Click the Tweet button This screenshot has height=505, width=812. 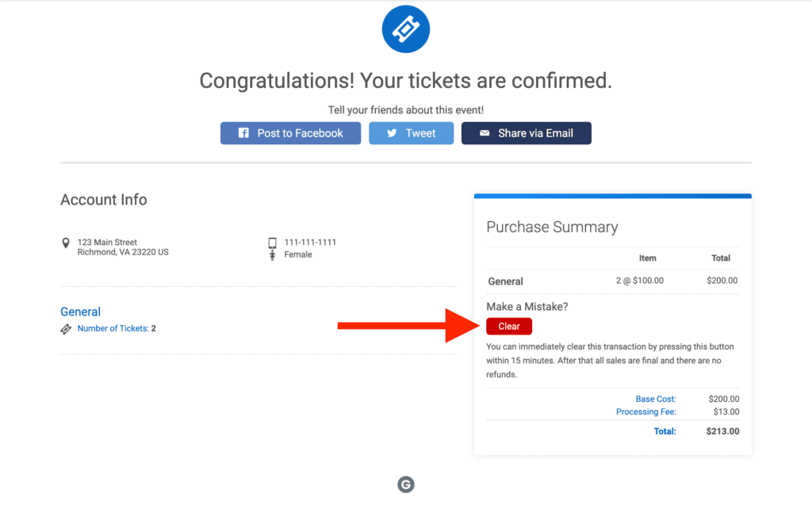coord(411,132)
